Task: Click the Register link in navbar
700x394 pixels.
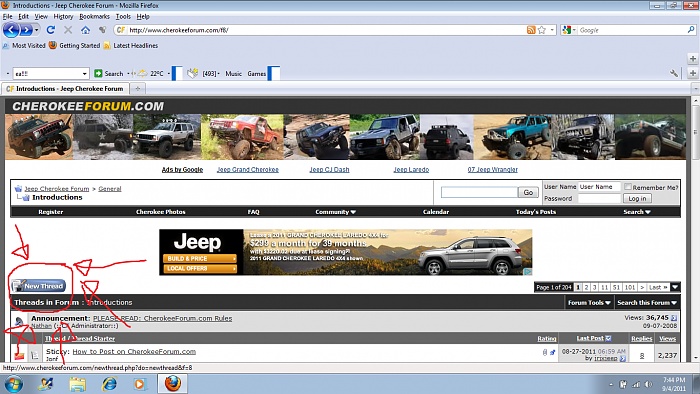Action: coord(50,212)
